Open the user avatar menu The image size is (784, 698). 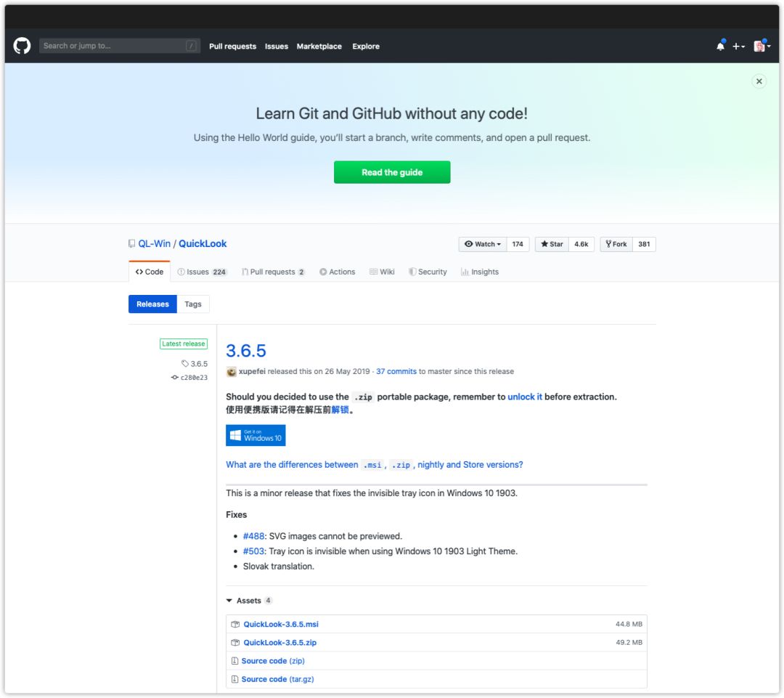tap(761, 46)
